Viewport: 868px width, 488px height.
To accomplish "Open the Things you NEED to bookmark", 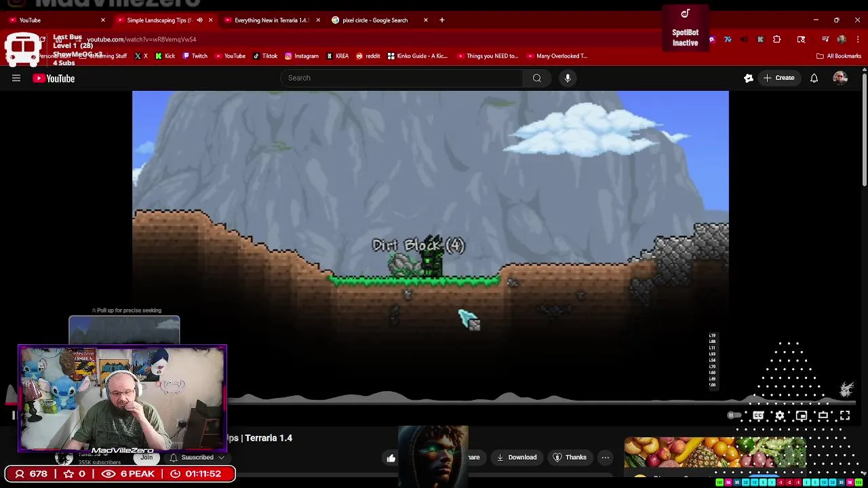I will 488,56.
